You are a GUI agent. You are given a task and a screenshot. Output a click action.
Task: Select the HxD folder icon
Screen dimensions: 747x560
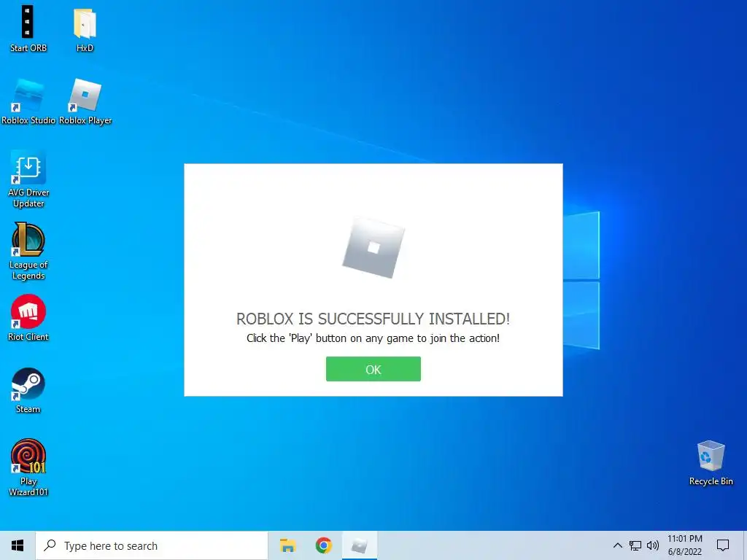click(85, 30)
